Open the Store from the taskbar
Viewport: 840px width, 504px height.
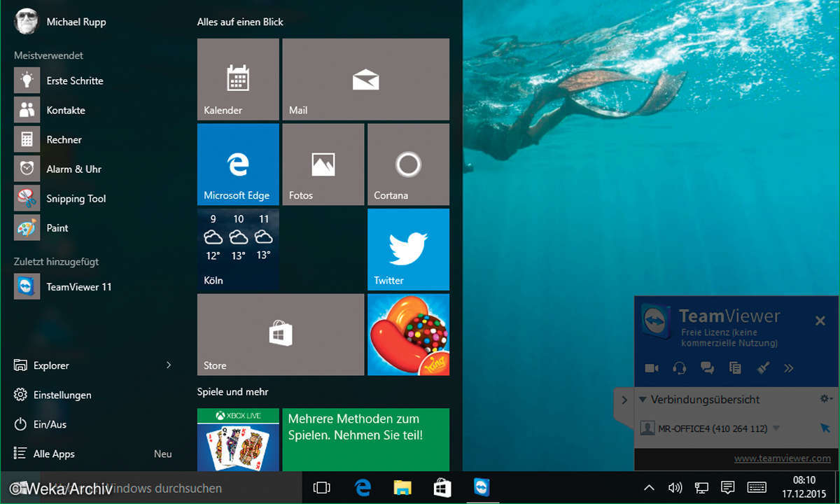coord(442,488)
